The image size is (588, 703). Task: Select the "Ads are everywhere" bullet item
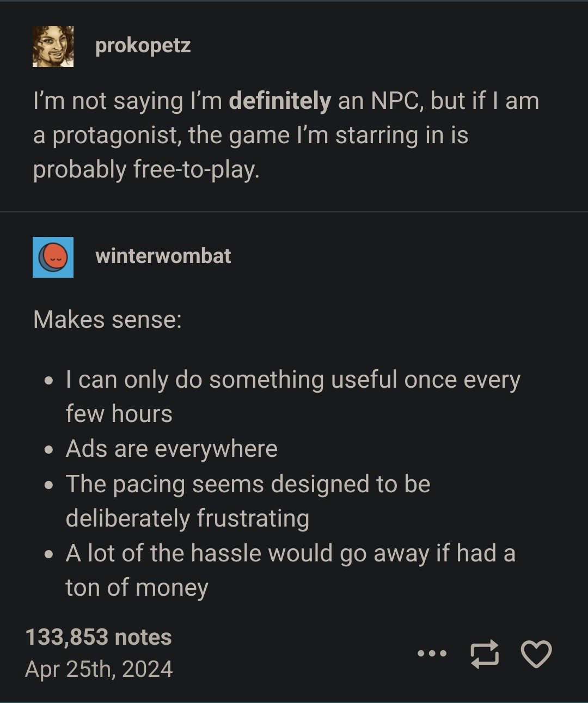point(171,449)
